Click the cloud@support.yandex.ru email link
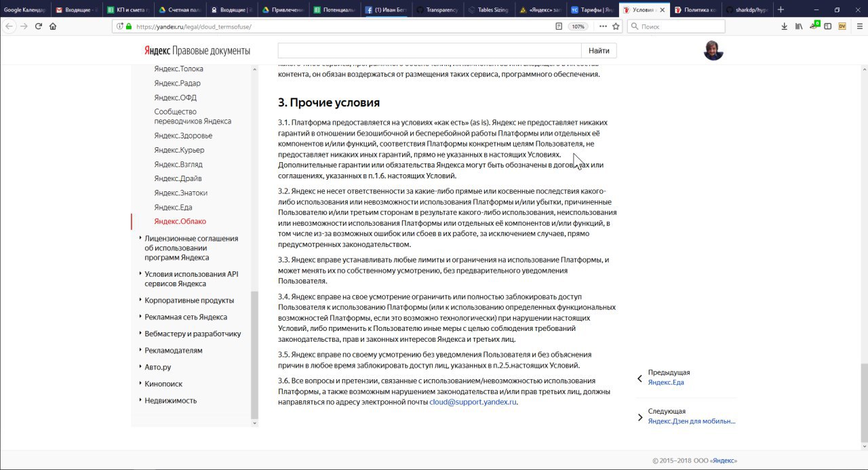The image size is (868, 470). (x=473, y=402)
